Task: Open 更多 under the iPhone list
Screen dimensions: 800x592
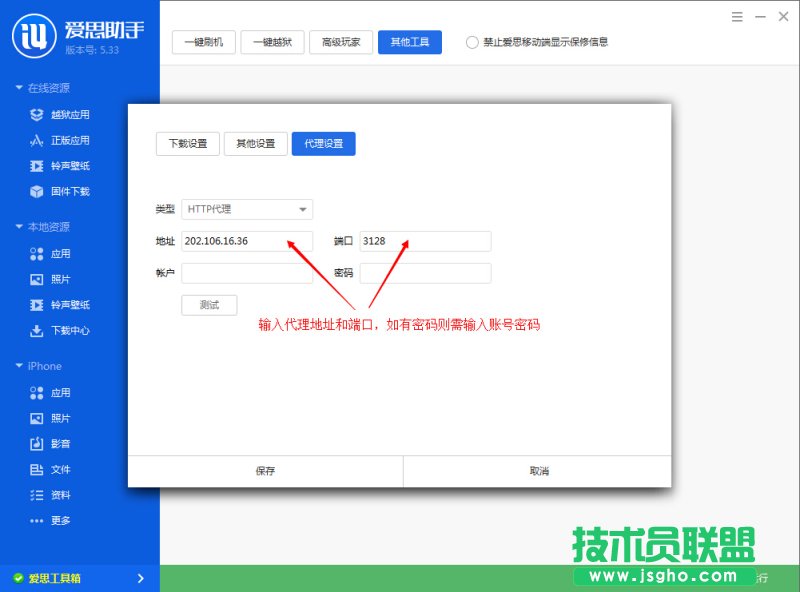Action: [62, 521]
